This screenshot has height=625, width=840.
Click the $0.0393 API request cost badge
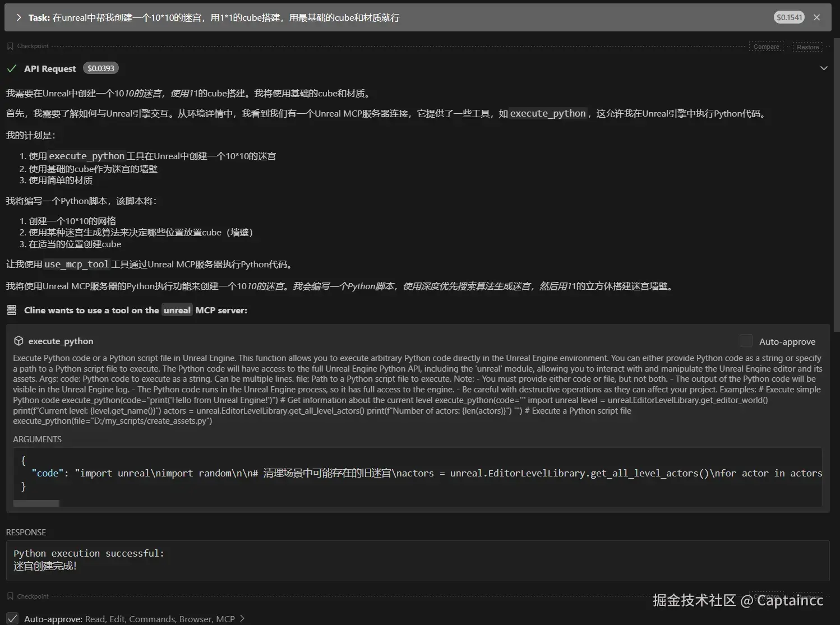[101, 68]
